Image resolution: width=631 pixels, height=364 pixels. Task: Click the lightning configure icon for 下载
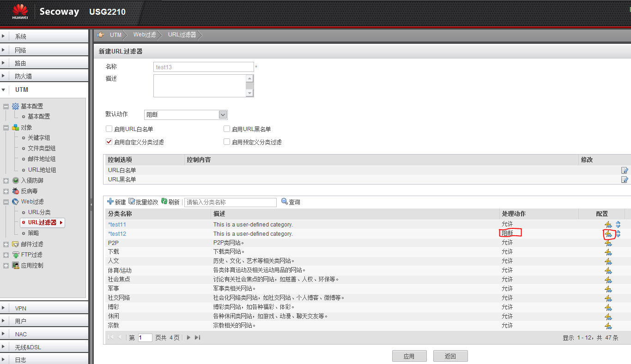pyautogui.click(x=608, y=252)
